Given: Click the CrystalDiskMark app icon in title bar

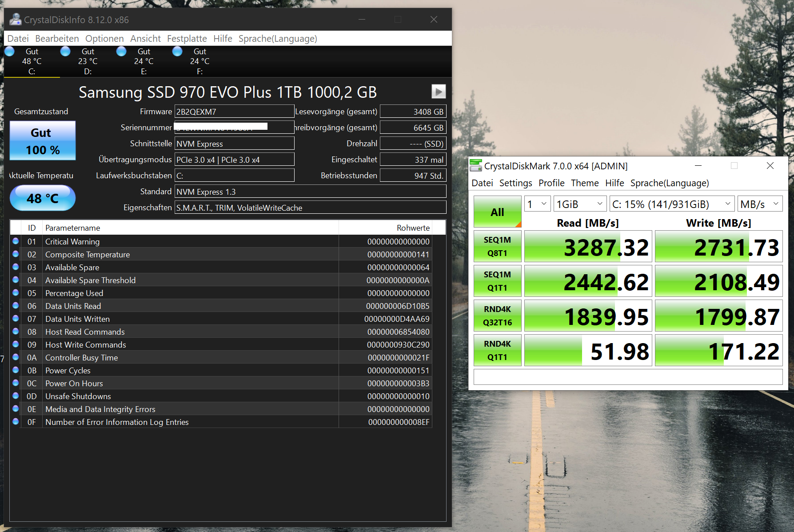Looking at the screenshot, I should (x=476, y=166).
